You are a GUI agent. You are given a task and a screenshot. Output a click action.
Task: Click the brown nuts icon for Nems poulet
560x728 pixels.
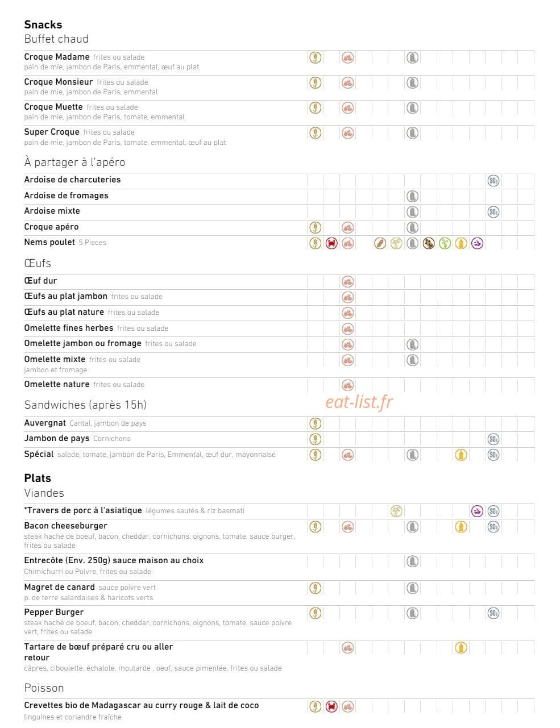click(x=429, y=243)
